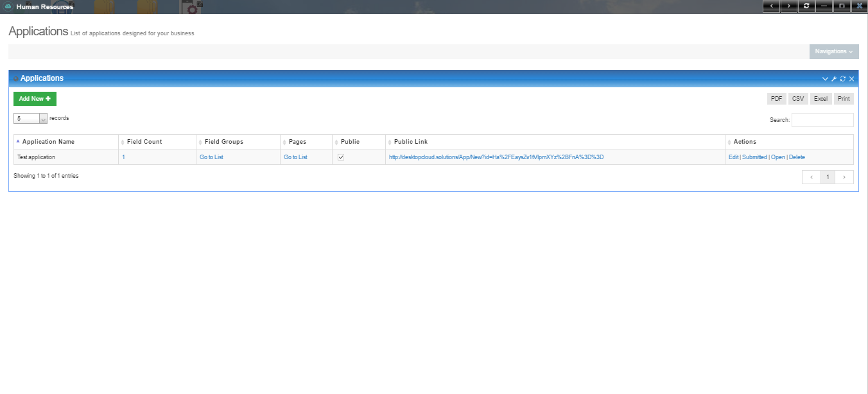Open the Applications panel wrench settings

coord(834,79)
